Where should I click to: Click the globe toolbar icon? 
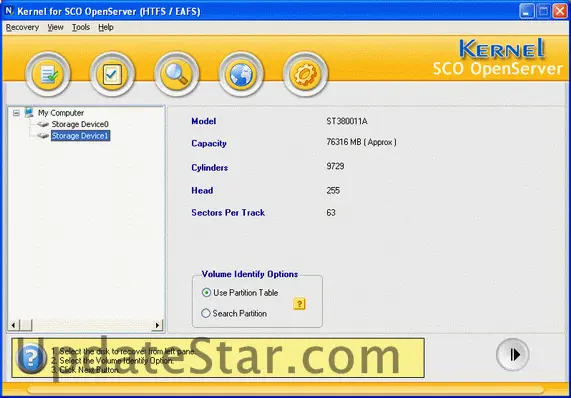click(x=241, y=74)
